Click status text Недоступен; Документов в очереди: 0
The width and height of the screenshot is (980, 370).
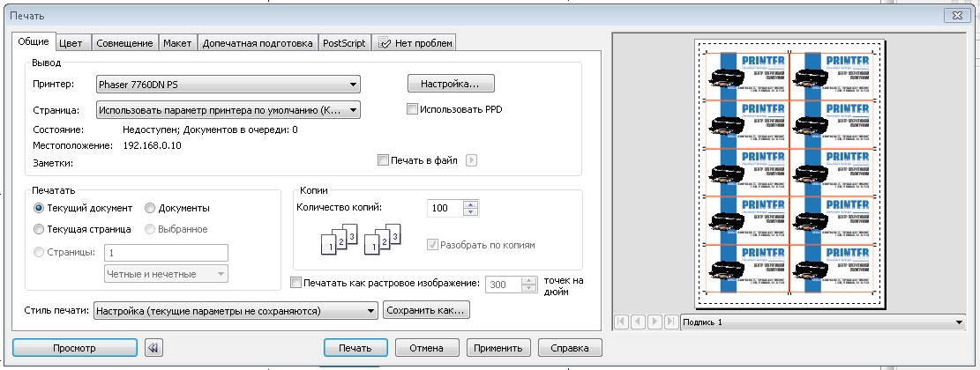click(210, 129)
